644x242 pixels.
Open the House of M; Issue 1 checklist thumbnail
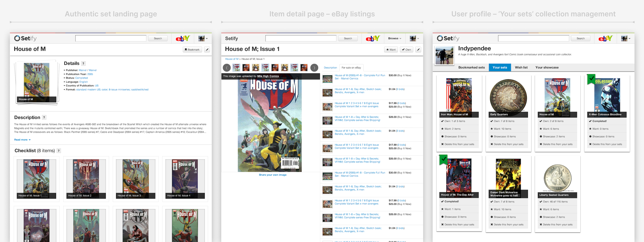pyautogui.click(x=37, y=179)
